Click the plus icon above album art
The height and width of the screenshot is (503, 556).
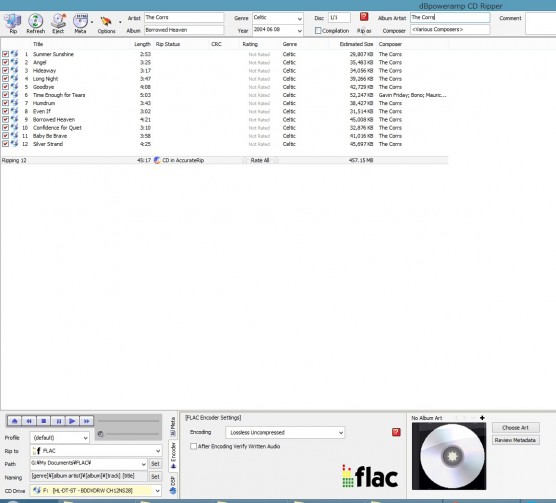coord(482,418)
